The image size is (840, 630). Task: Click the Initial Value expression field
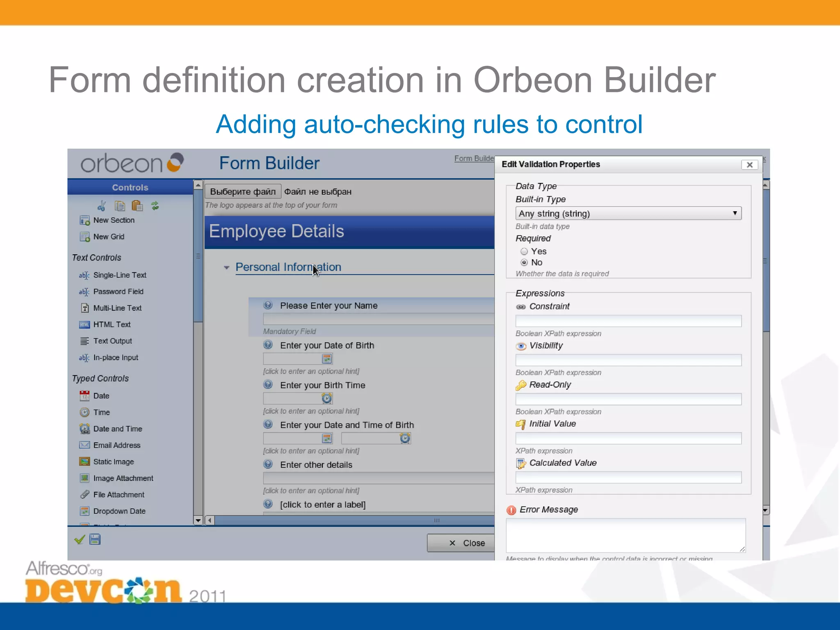tap(628, 438)
